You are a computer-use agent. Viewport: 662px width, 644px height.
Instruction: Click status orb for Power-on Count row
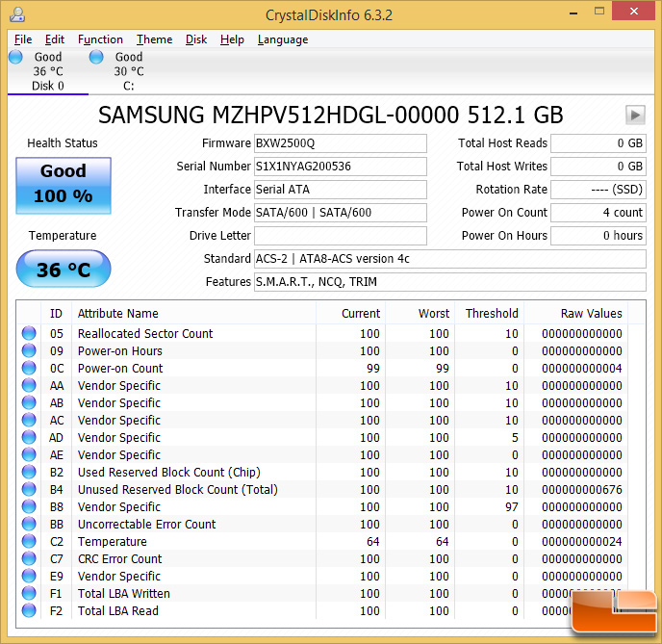coord(29,368)
